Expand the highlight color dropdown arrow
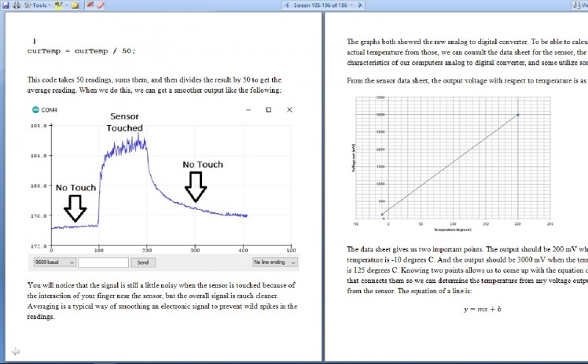This screenshot has width=588, height=364. point(66,6)
